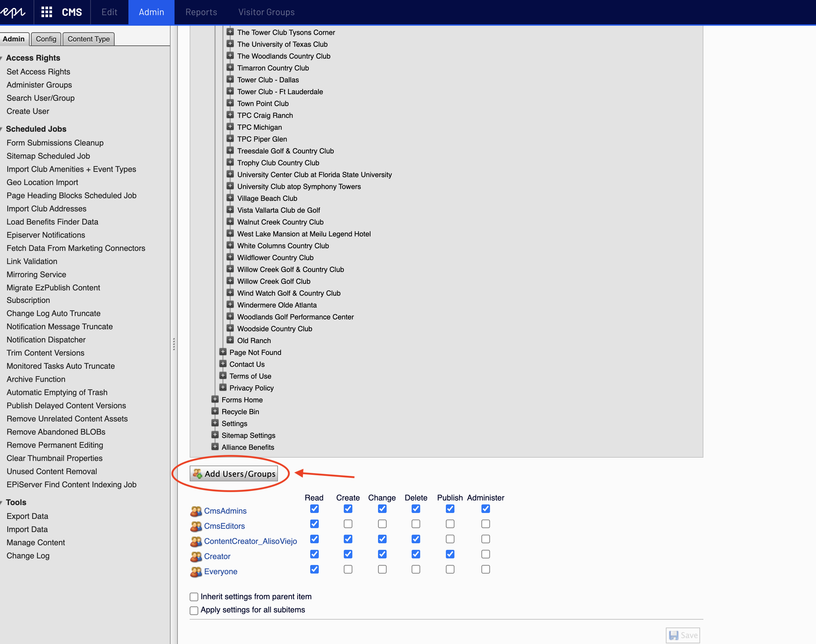Image resolution: width=816 pixels, height=644 pixels.
Task: Uncheck Administer permission for CmsAdmins
Action: (486, 509)
